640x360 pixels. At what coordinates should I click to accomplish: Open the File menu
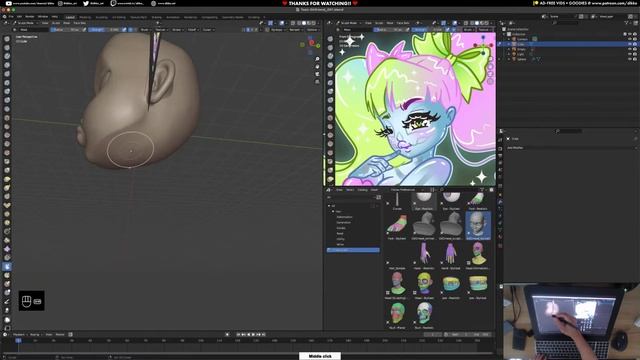point(11,17)
